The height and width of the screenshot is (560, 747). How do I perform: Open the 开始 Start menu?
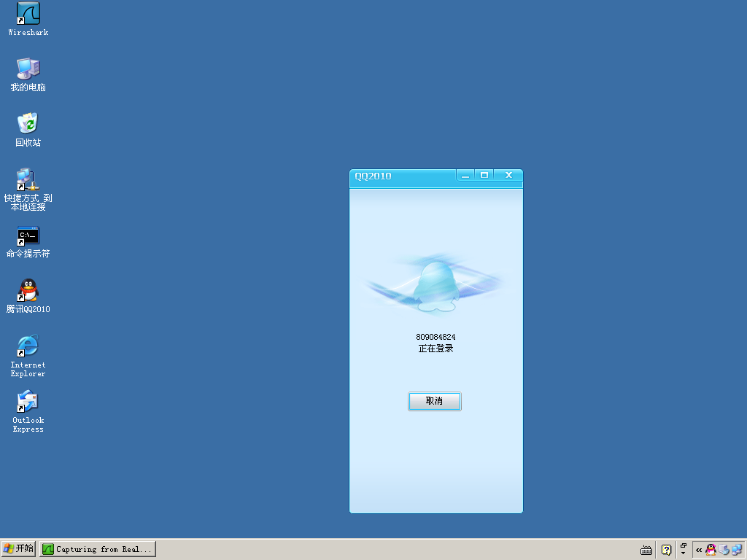[18, 549]
